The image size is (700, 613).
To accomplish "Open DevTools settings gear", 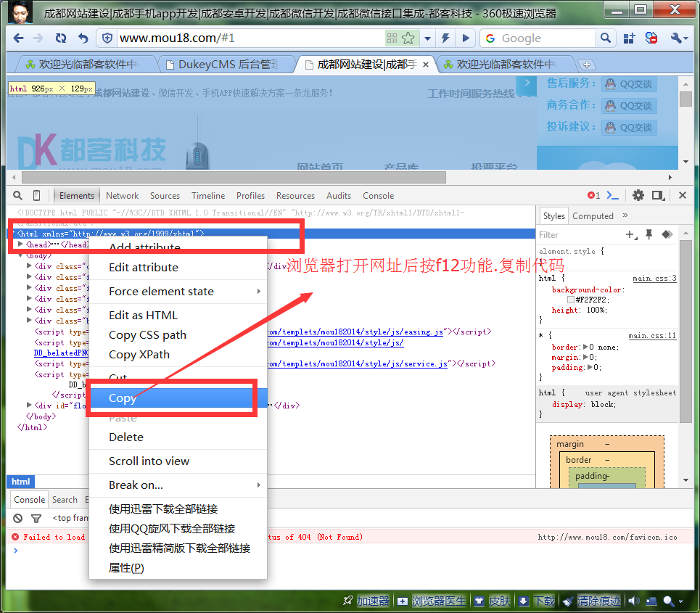I will [638, 196].
